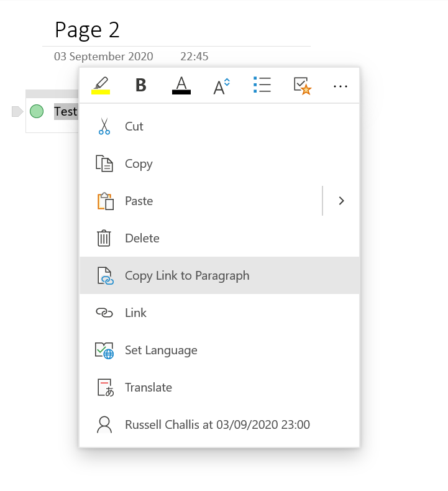Open the font size adjuster
This screenshot has width=448, height=491.
[221, 86]
